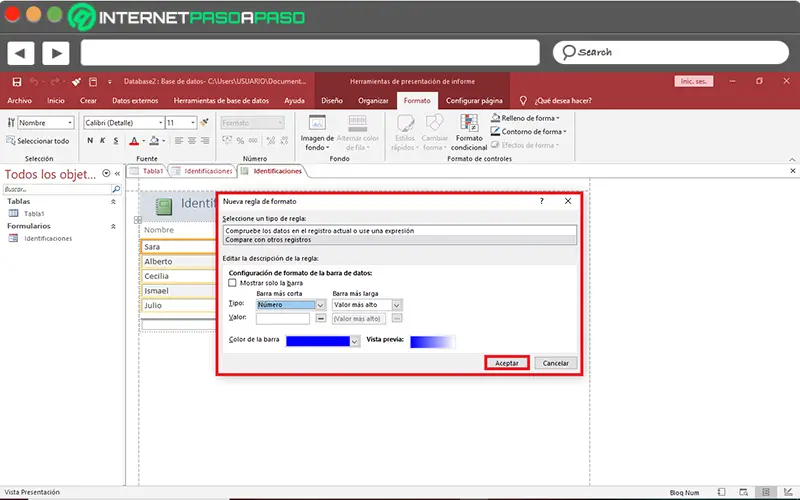Collapse the ribbon with the chevron

792,159
